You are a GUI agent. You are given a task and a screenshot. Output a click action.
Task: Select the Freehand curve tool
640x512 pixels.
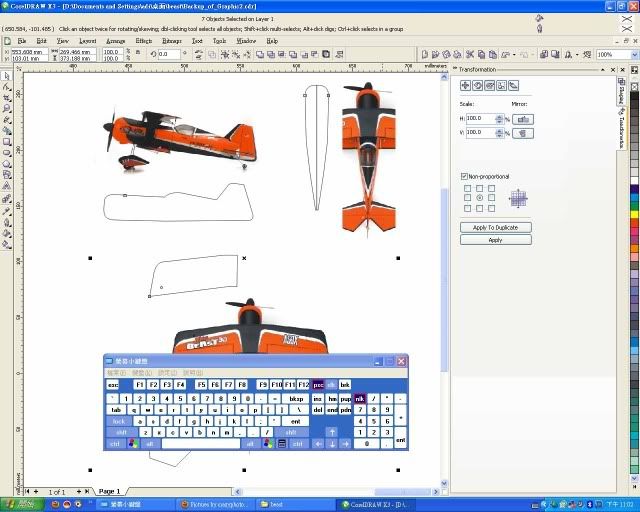click(7, 120)
